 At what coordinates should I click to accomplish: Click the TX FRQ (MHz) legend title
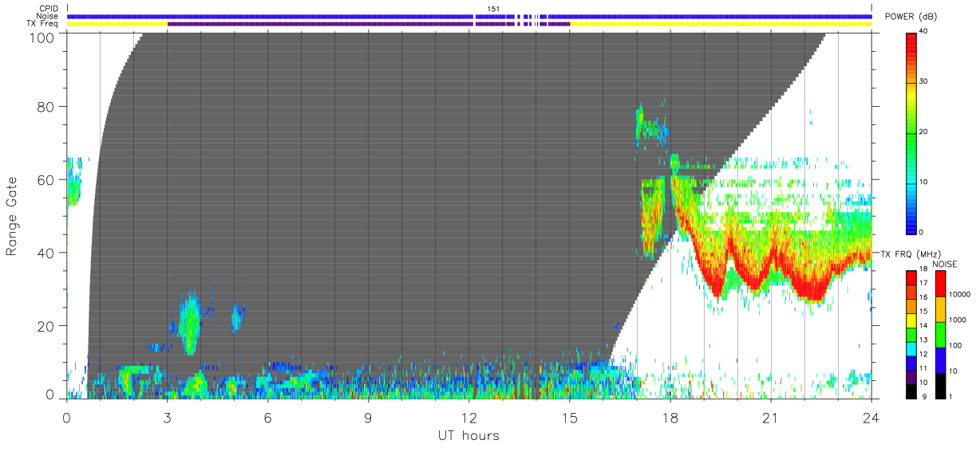(x=910, y=254)
